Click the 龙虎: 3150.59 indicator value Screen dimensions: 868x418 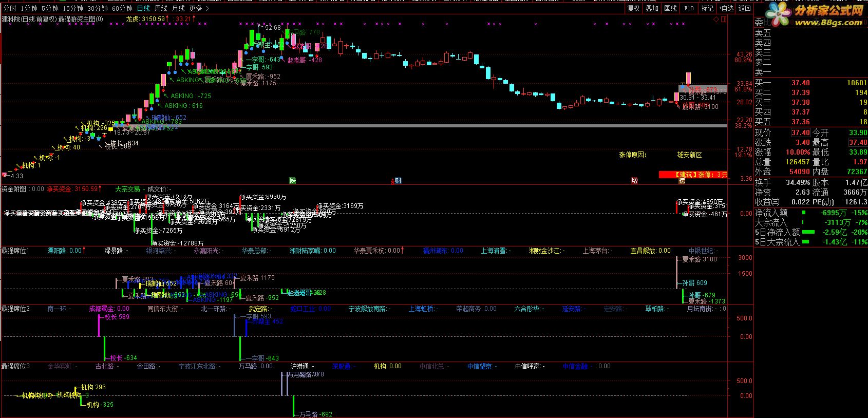(146, 19)
